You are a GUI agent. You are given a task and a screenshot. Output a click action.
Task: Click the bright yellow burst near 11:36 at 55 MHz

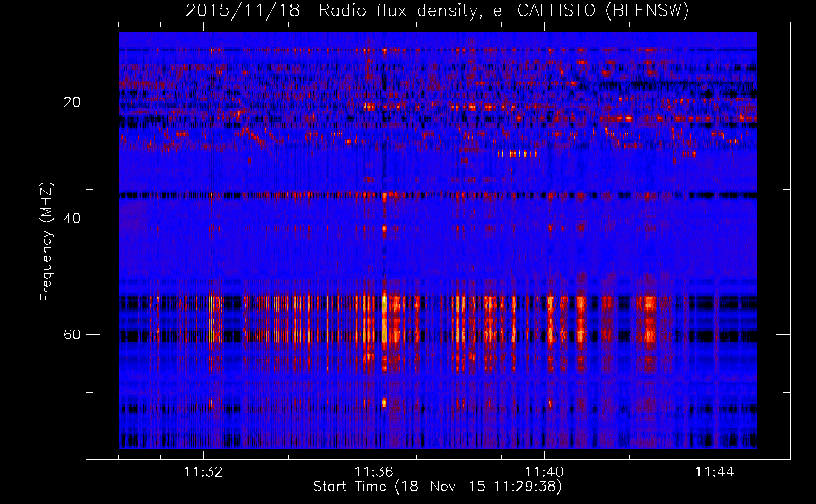coord(384,305)
